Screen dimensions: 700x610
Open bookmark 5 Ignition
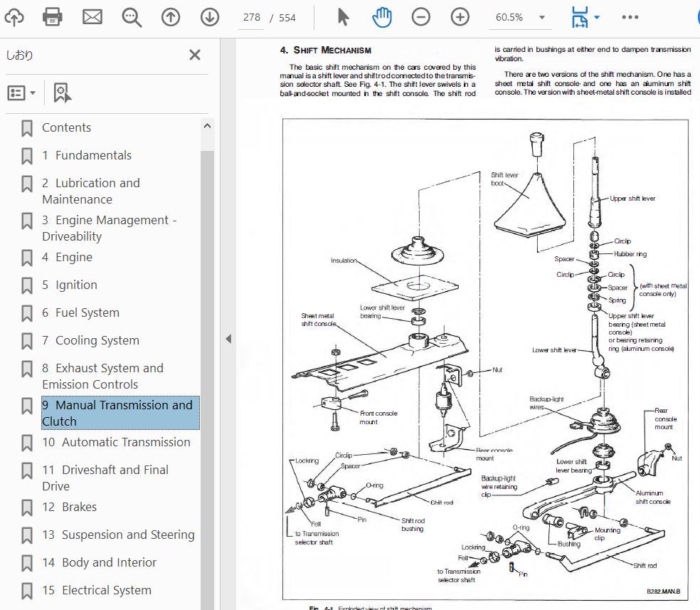69,285
